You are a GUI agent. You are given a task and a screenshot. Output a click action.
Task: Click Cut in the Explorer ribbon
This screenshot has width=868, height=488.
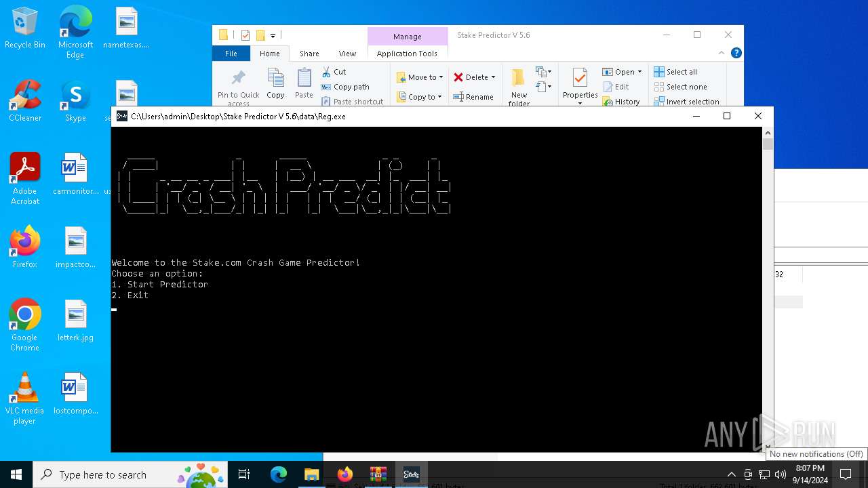point(334,72)
